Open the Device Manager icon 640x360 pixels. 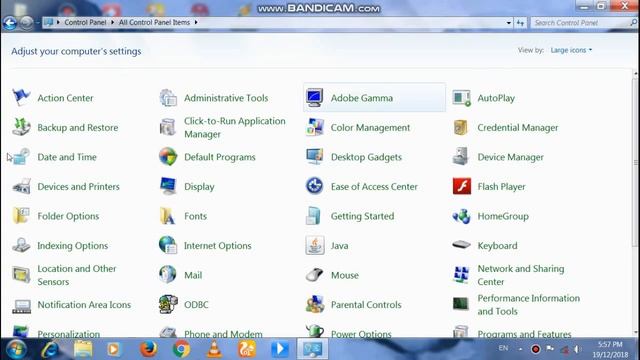(x=461, y=157)
